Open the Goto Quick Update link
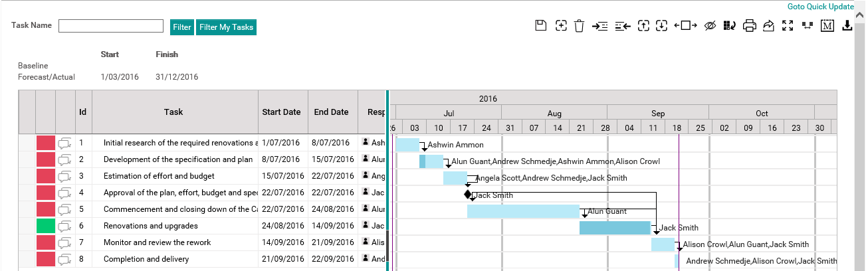The image size is (868, 271). pos(820,6)
